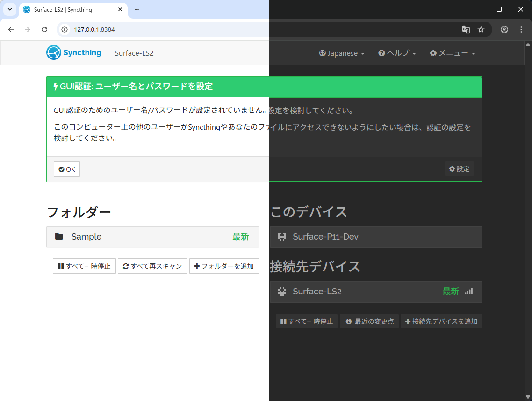Click the Chrome profile avatar icon
The height and width of the screenshot is (401, 532).
pyautogui.click(x=504, y=29)
